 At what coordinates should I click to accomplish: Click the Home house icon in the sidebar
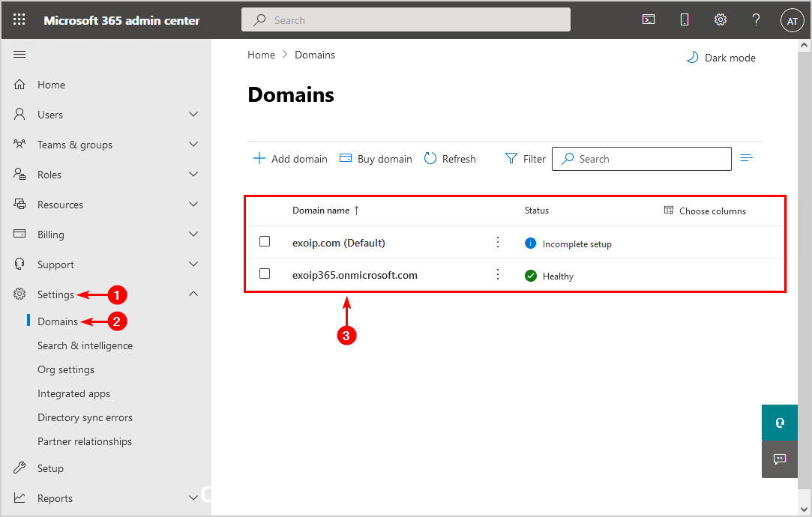19,85
